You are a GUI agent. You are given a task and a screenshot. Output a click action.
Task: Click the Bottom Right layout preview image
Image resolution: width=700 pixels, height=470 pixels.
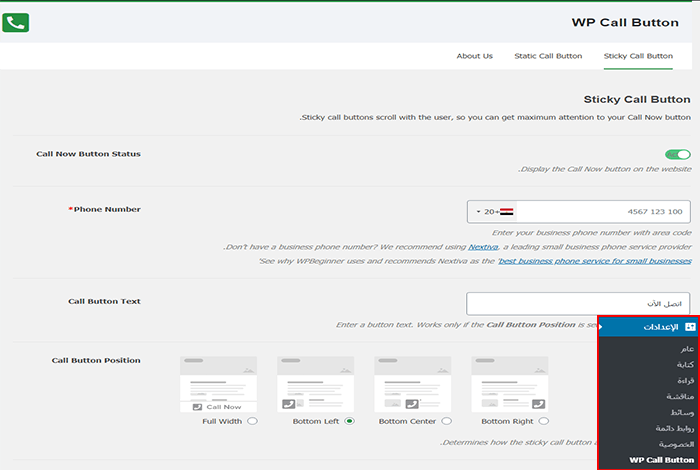[509, 384]
